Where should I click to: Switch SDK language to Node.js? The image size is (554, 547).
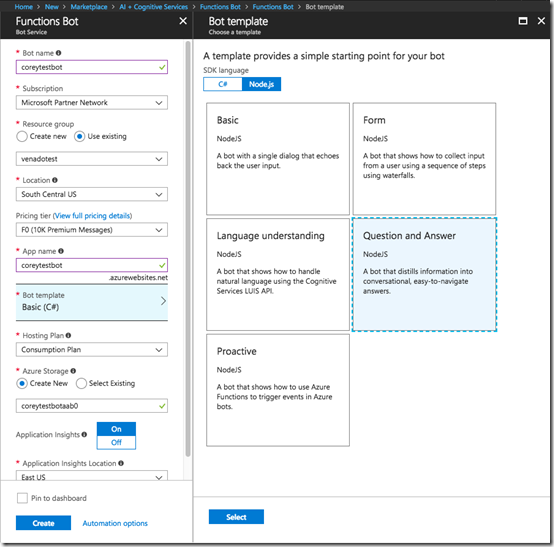coord(261,84)
